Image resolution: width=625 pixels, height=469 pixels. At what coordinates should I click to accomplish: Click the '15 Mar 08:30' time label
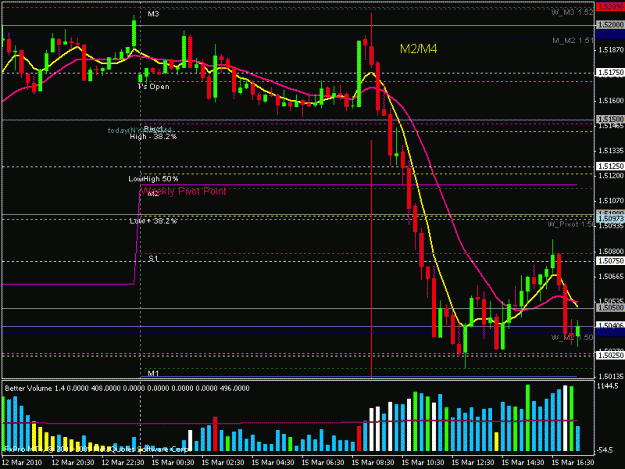[x=373, y=462]
